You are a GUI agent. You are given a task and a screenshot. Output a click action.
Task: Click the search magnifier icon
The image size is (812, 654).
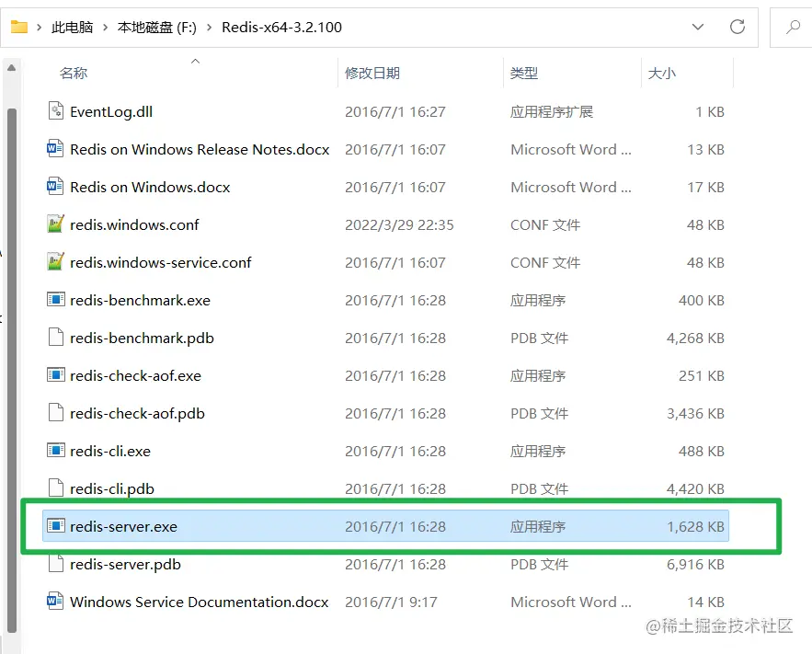point(793,27)
